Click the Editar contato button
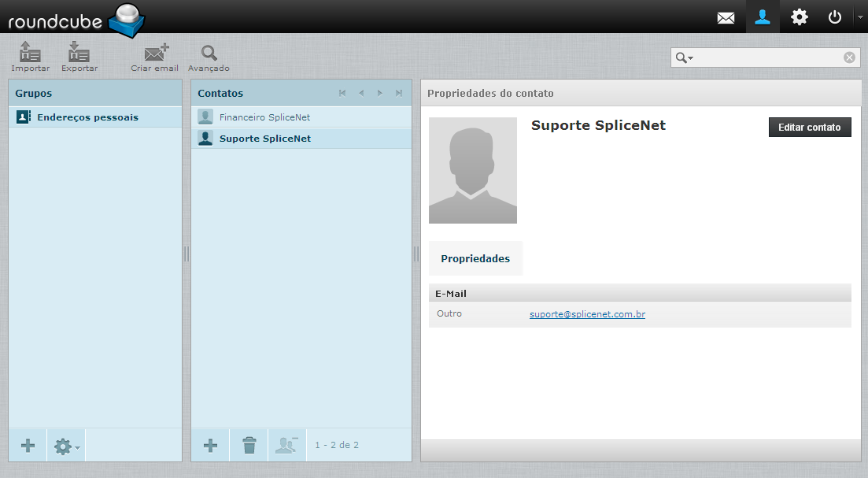 (810, 128)
